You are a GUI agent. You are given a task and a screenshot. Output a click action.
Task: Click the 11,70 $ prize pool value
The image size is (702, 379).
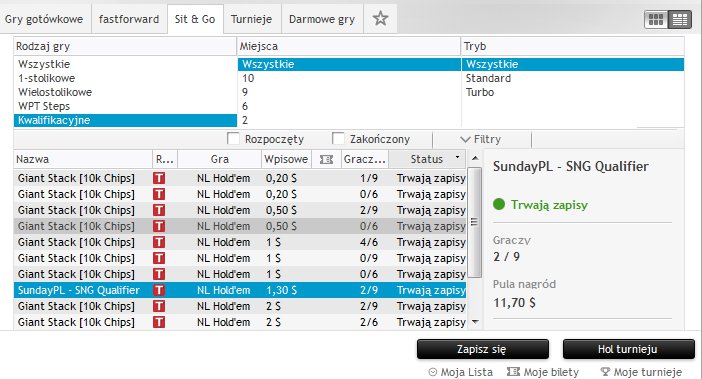(x=514, y=303)
